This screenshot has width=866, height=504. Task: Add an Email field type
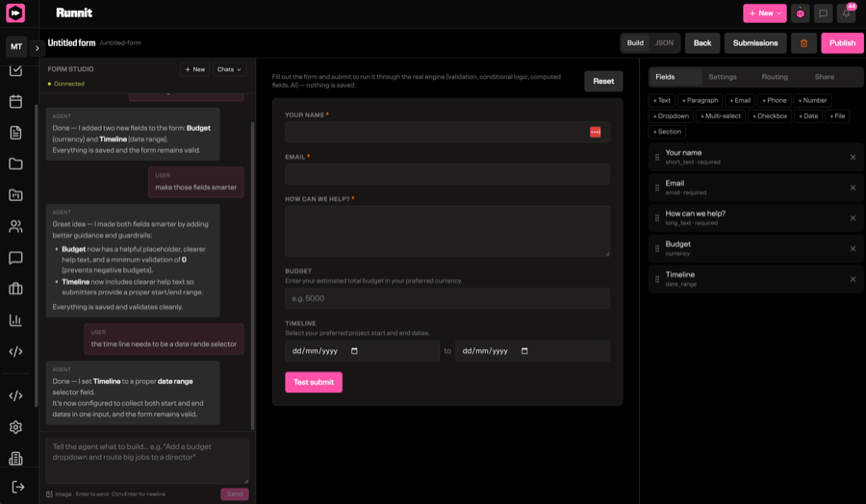pyautogui.click(x=740, y=100)
